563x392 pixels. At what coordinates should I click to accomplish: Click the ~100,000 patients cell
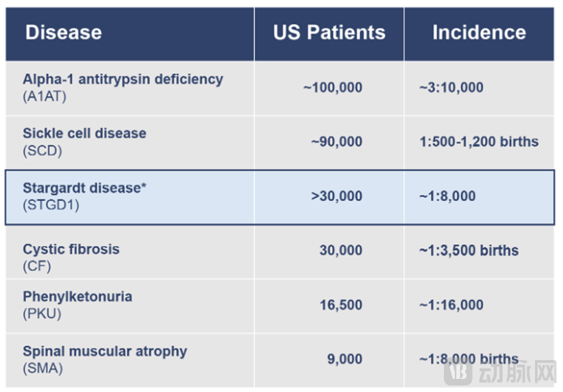[x=333, y=87]
